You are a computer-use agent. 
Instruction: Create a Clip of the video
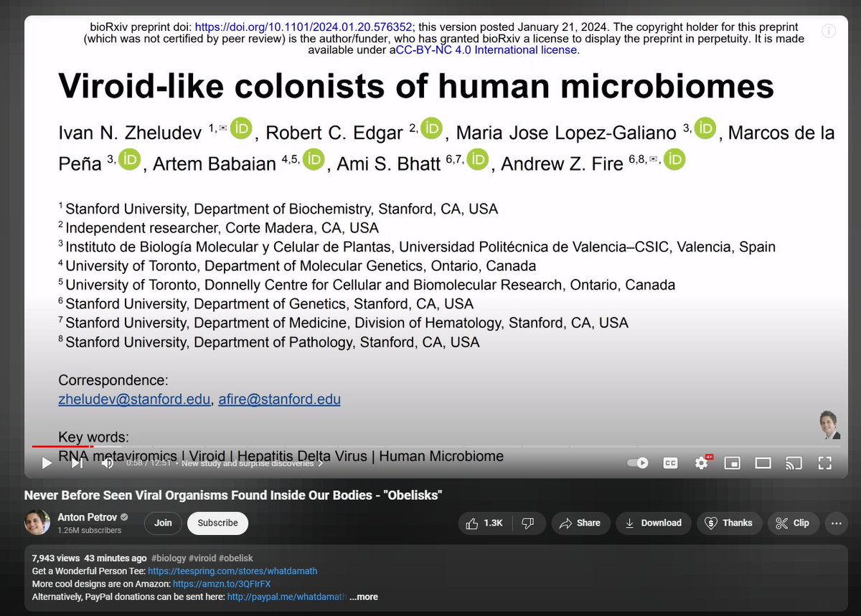[x=793, y=523]
